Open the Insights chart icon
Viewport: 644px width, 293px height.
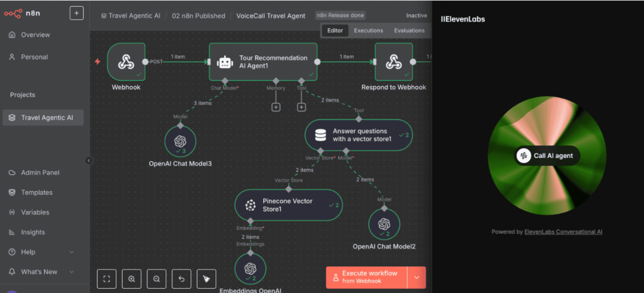pos(12,232)
